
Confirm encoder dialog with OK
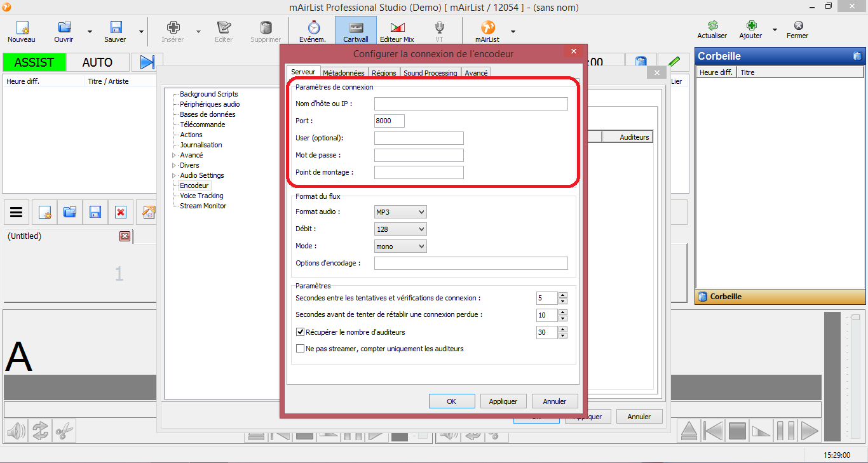tap(452, 401)
